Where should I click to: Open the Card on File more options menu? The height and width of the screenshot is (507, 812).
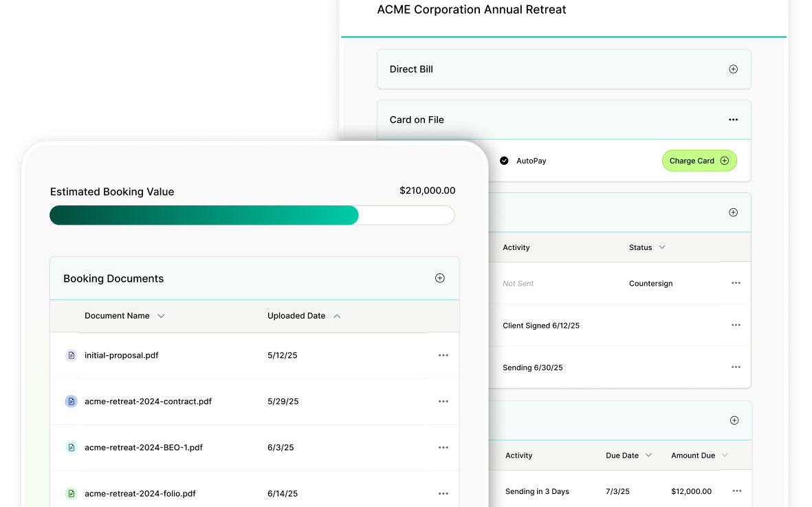pyautogui.click(x=733, y=120)
